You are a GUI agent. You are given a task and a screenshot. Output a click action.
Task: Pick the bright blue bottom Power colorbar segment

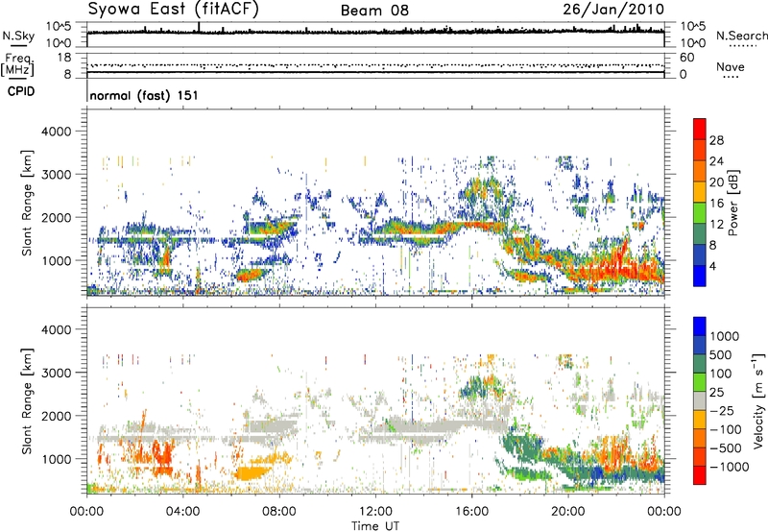coord(700,277)
